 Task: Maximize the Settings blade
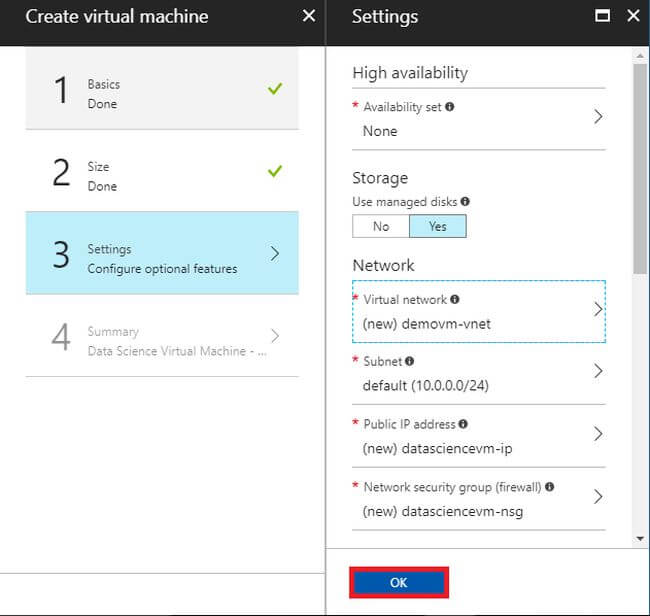602,16
